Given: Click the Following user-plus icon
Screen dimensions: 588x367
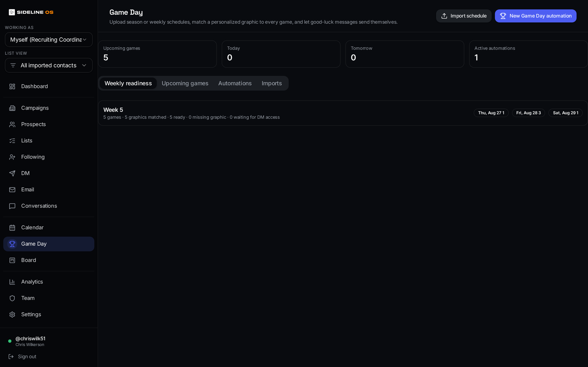Looking at the screenshot, I should click(x=12, y=157).
